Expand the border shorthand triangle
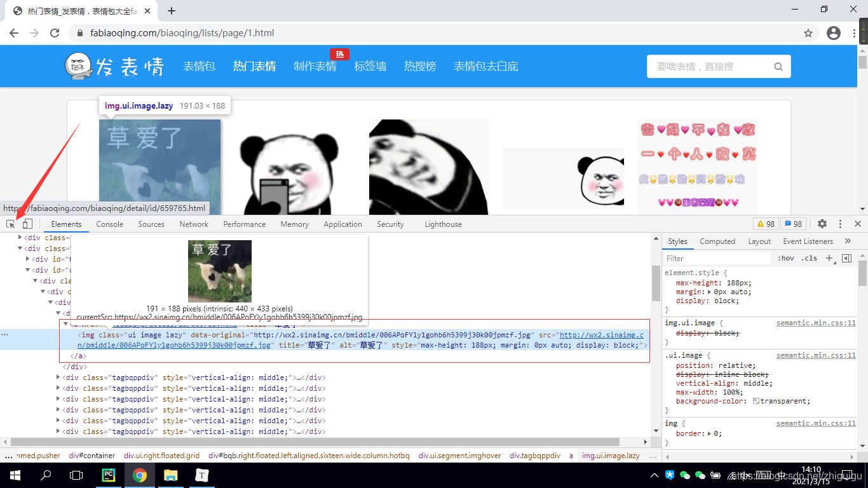This screenshot has width=868, height=488. 710,433
